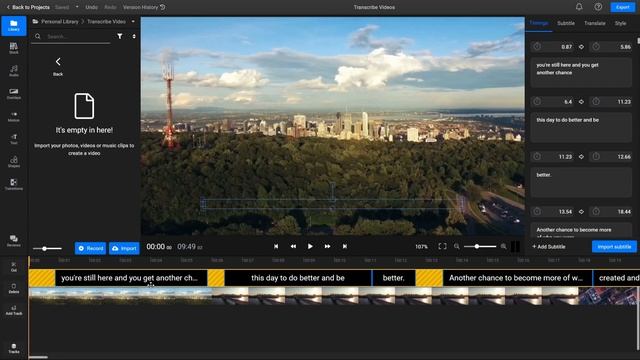640x360 pixels.
Task: Click the fullscreen preview icon
Action: coord(442,246)
